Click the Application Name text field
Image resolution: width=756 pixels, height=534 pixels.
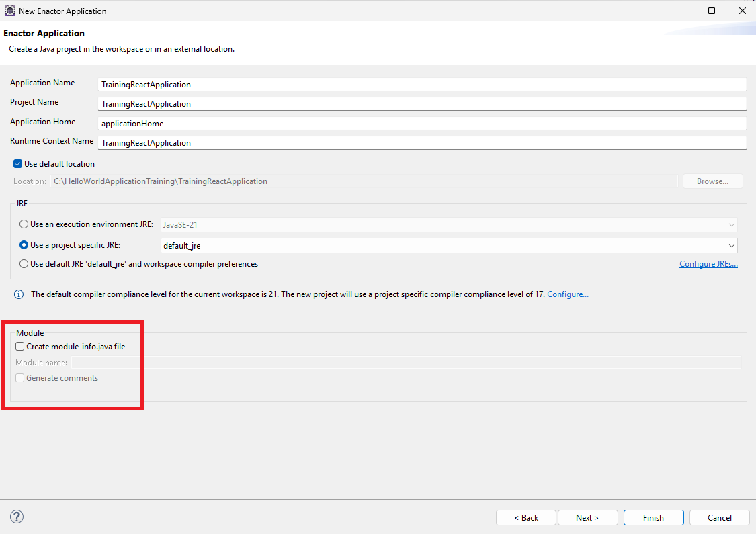click(422, 85)
